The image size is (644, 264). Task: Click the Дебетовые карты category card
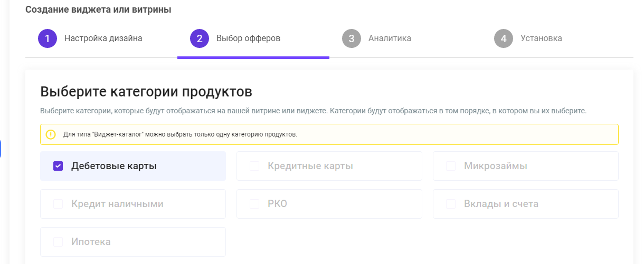(x=133, y=166)
